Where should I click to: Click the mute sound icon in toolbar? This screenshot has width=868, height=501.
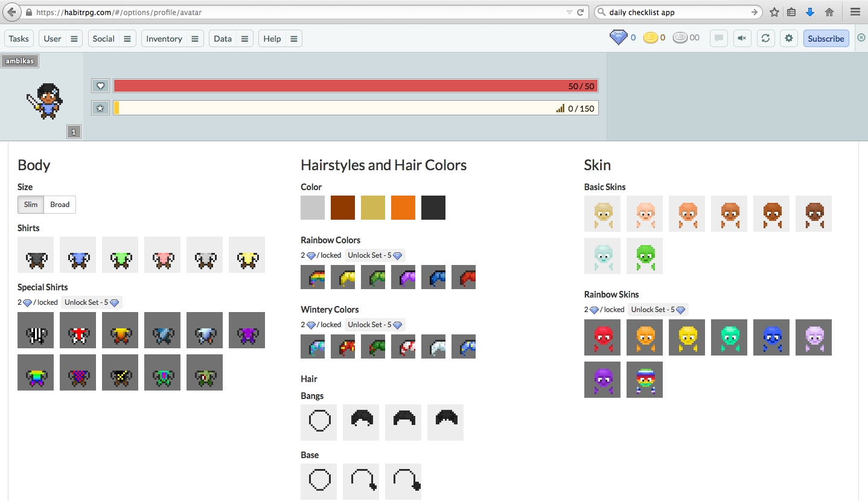click(742, 39)
